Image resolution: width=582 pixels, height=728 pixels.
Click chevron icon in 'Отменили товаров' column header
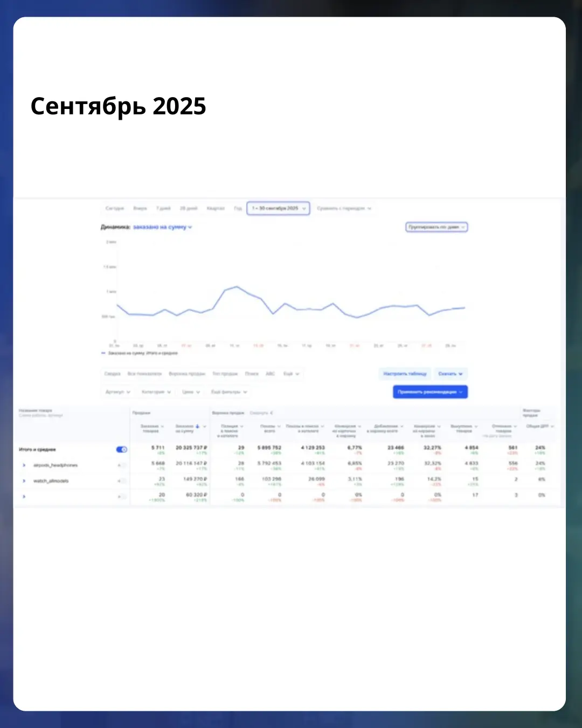(515, 427)
